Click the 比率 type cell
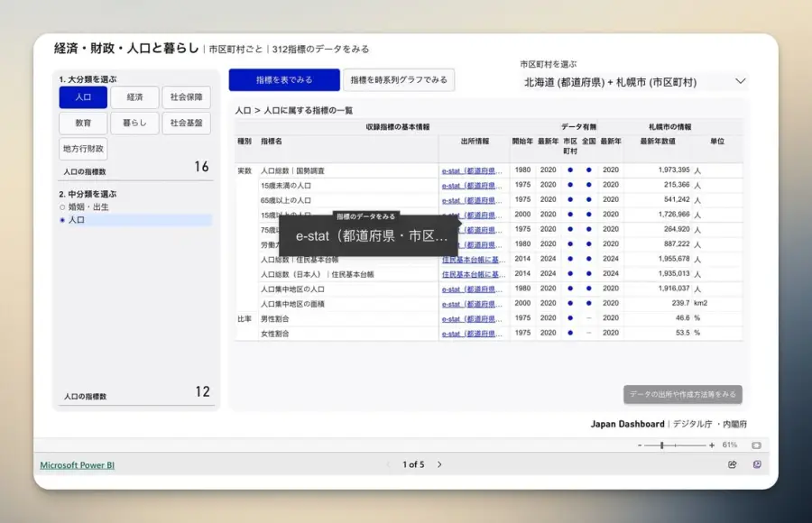The width and height of the screenshot is (812, 523). [245, 319]
